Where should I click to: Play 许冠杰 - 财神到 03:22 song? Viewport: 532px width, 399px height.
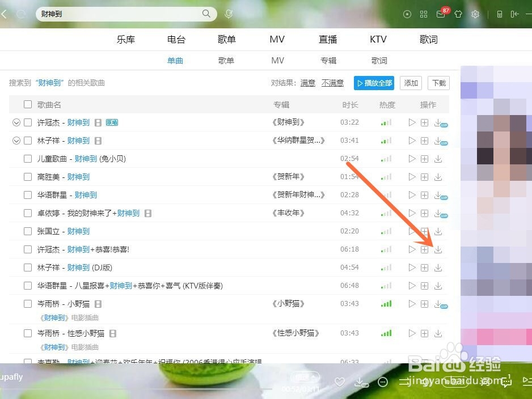tap(412, 122)
